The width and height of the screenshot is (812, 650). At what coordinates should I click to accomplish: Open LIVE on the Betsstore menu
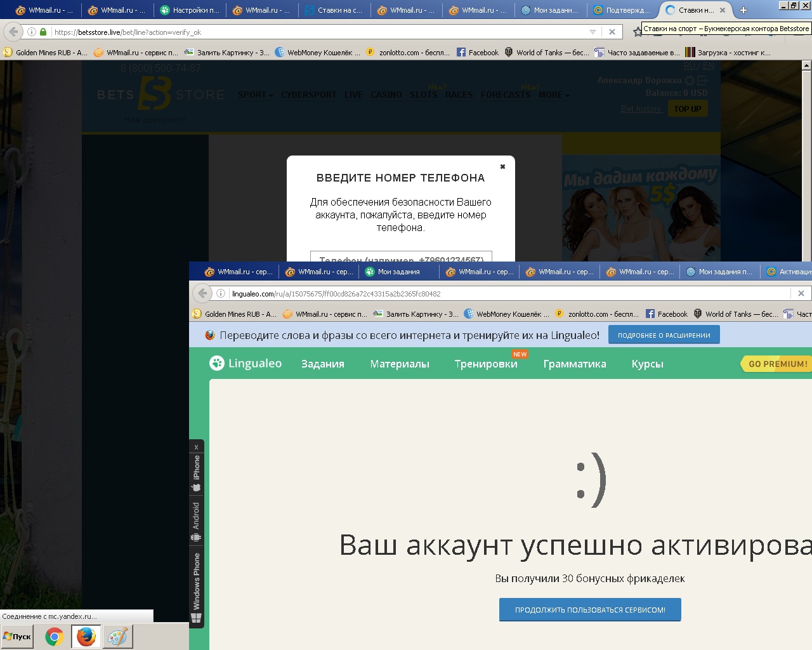(353, 95)
